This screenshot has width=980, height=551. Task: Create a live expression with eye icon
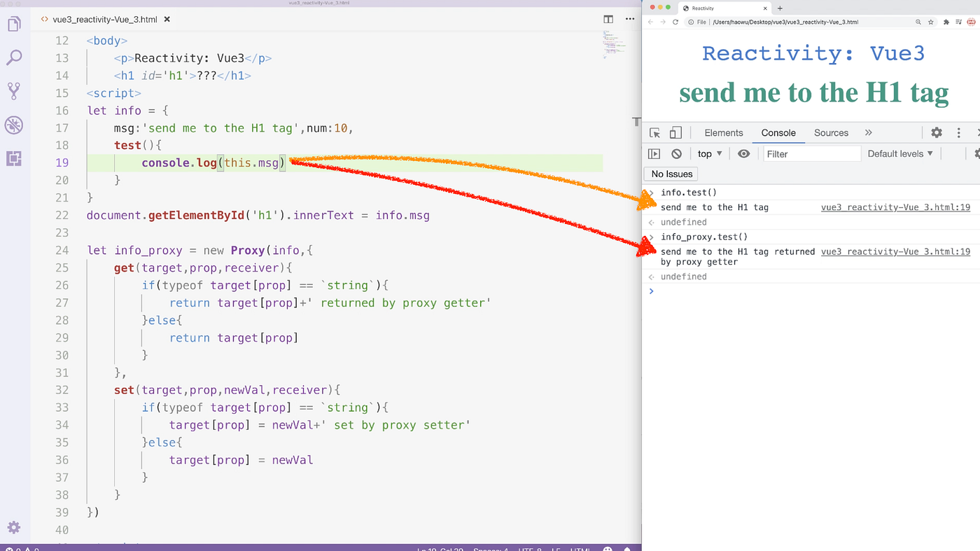click(744, 154)
